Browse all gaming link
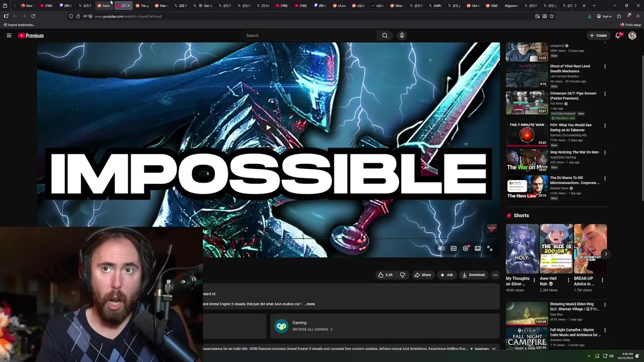The height and width of the screenshot is (362, 644). pyautogui.click(x=312, y=329)
